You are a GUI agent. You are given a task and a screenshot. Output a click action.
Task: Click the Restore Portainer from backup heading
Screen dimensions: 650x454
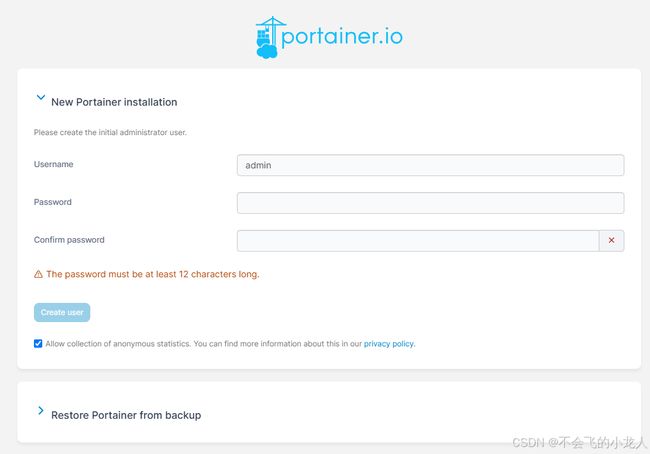click(126, 415)
